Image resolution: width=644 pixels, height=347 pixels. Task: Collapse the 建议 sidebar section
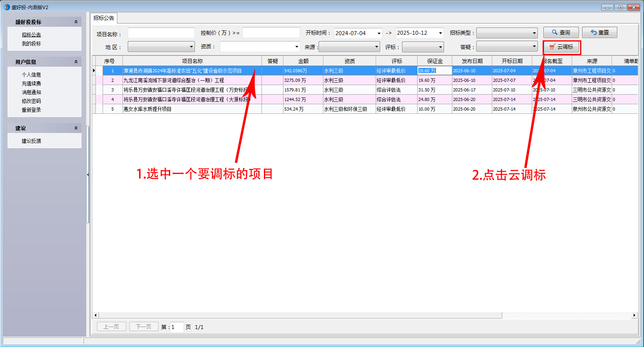click(x=76, y=128)
